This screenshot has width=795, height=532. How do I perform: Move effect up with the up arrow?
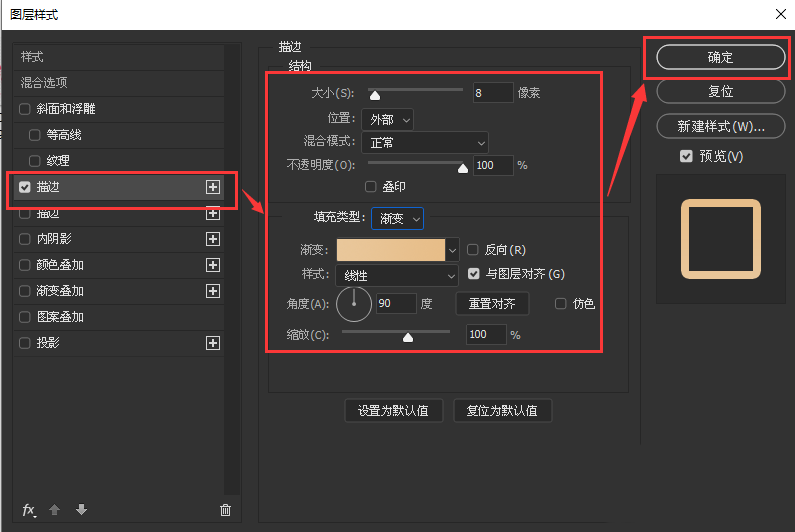(55, 510)
